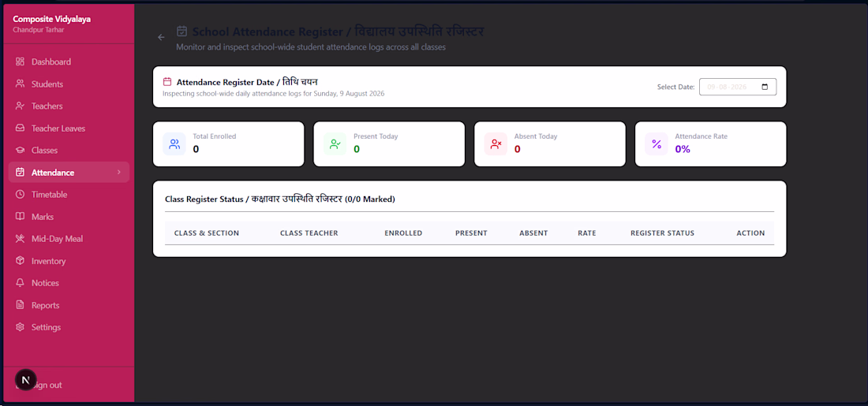Image resolution: width=868 pixels, height=406 pixels.
Task: Click the Total Enrolled label
Action: pos(214,136)
